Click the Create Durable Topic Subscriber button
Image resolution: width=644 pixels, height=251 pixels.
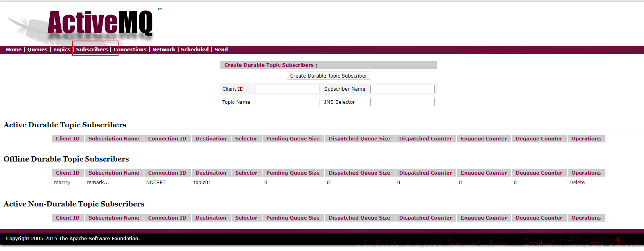[x=329, y=76]
